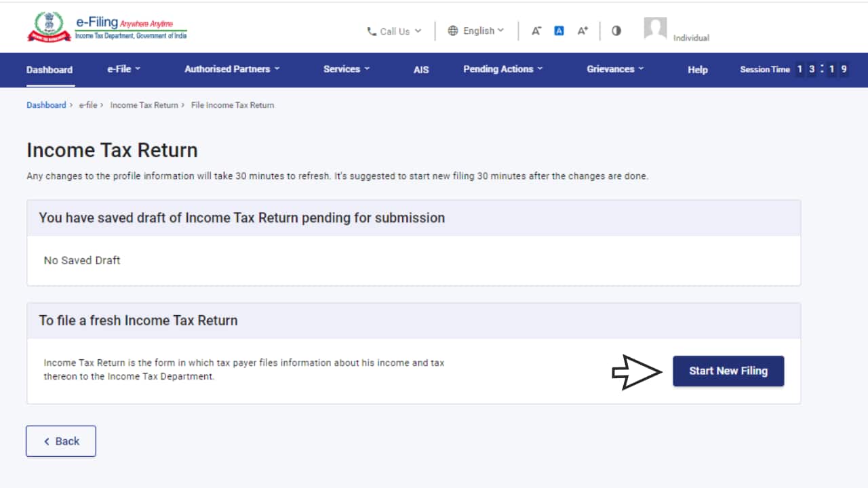The height and width of the screenshot is (488, 868).
Task: Click the user profile avatar
Action: pos(655,28)
